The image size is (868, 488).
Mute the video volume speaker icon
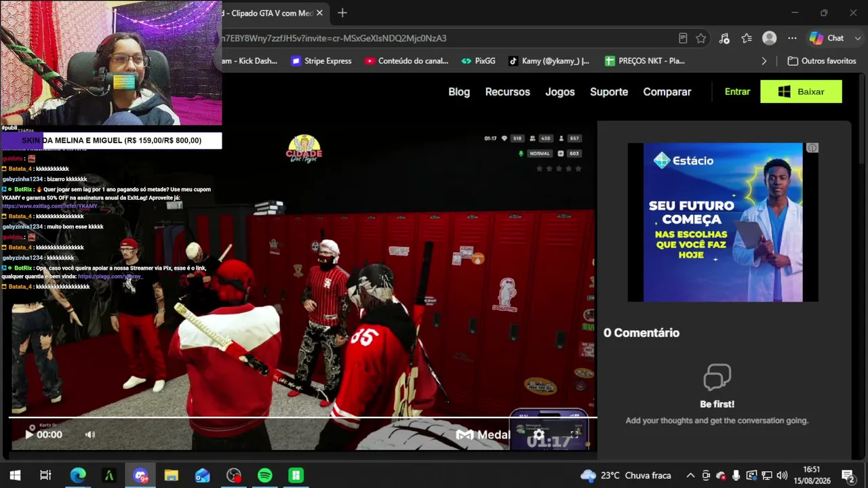coord(90,434)
